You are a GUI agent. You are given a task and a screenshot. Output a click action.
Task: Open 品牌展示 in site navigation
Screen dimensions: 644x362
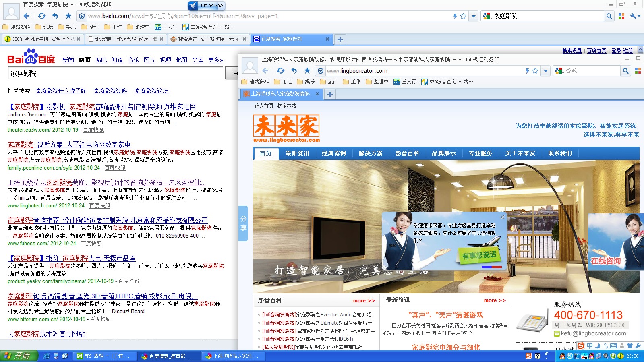(x=444, y=153)
